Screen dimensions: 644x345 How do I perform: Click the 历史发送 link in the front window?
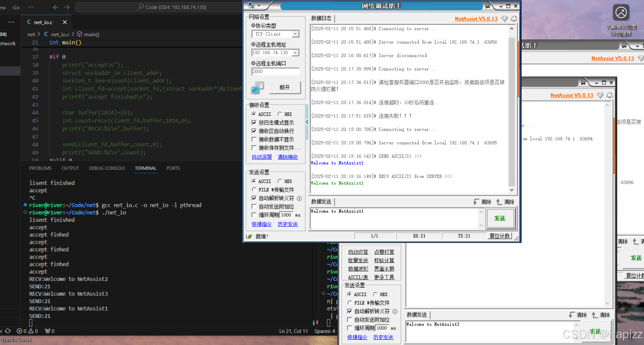(288, 224)
